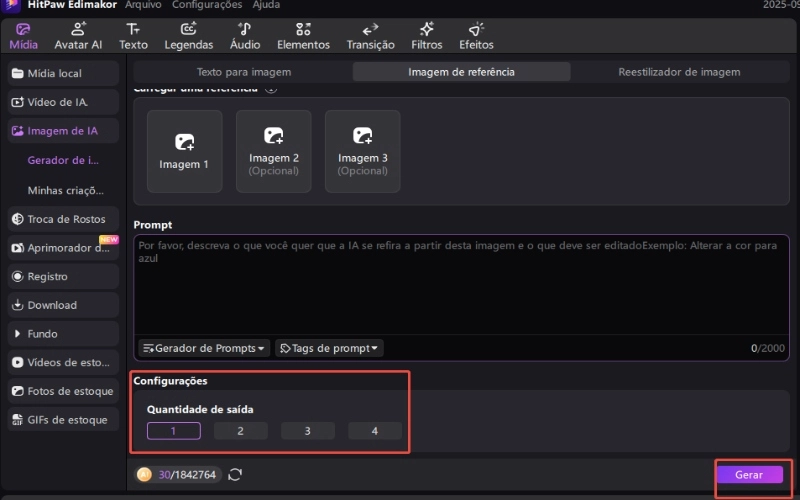
Task: Open the Tags de prompt dropdown
Action: click(329, 348)
